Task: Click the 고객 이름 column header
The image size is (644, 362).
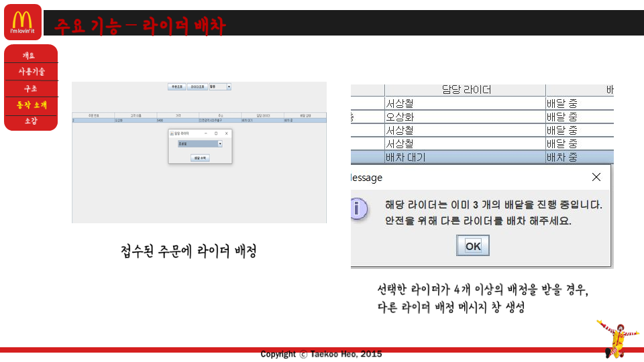Action: point(136,115)
